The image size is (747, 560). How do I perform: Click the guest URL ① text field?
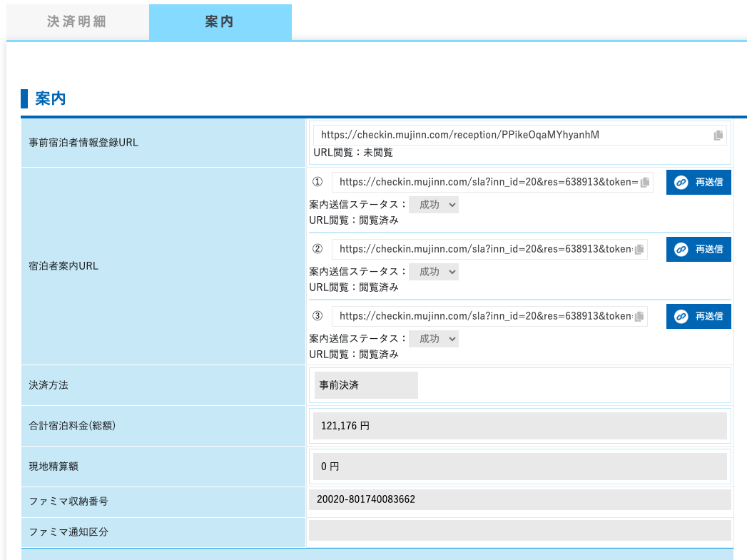(x=492, y=183)
